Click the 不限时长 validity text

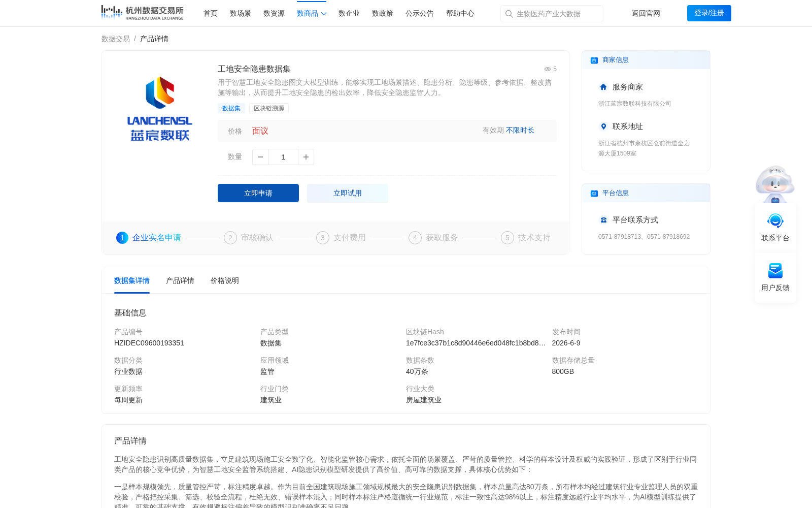pos(520,131)
